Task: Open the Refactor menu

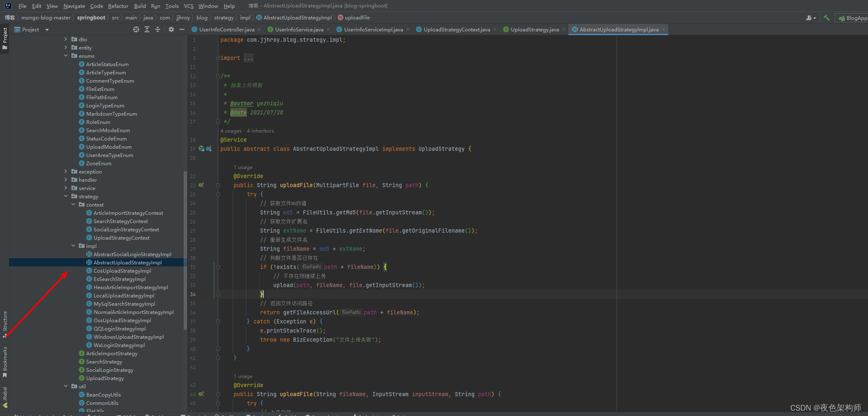Action: [118, 6]
